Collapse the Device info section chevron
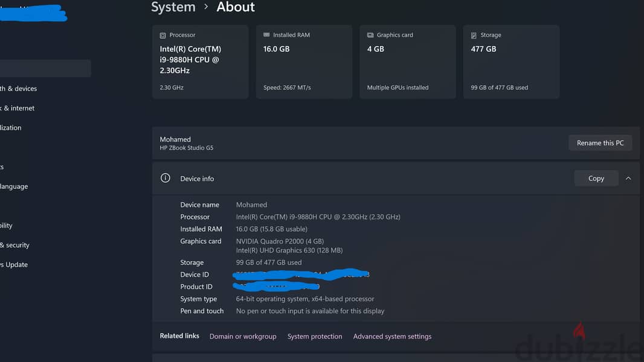 628,179
